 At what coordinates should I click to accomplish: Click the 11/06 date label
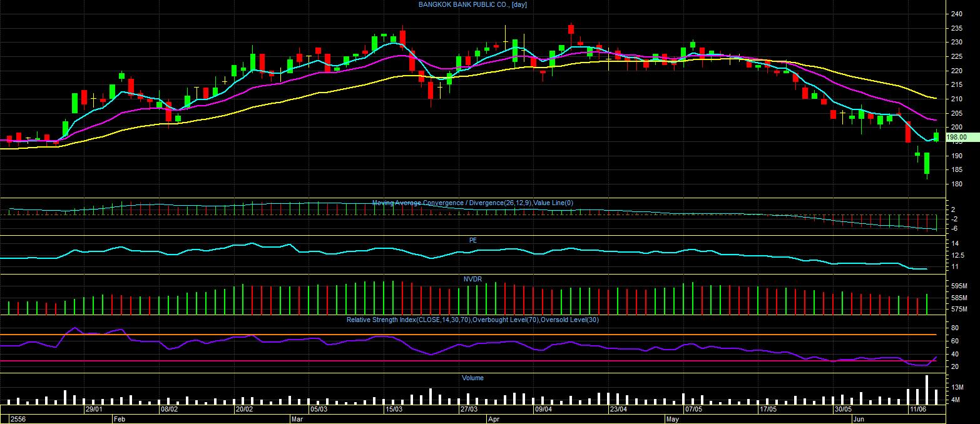point(918,409)
